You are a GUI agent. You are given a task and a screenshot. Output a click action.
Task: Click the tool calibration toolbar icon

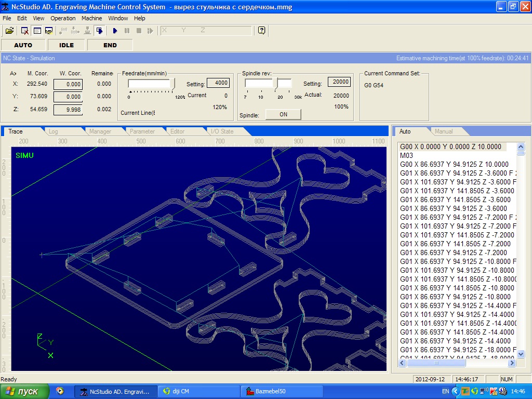(87, 31)
